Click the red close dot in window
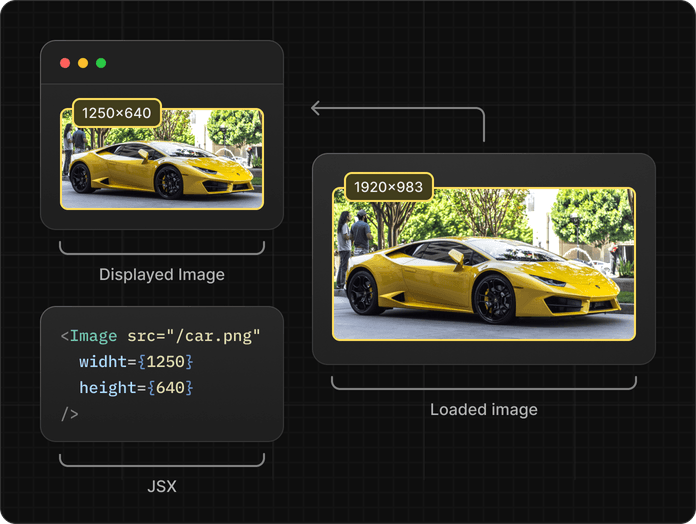This screenshot has height=524, width=696. tap(65, 63)
